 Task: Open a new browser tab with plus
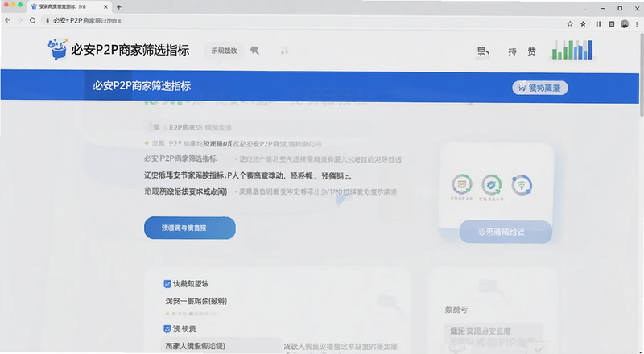[118, 7]
